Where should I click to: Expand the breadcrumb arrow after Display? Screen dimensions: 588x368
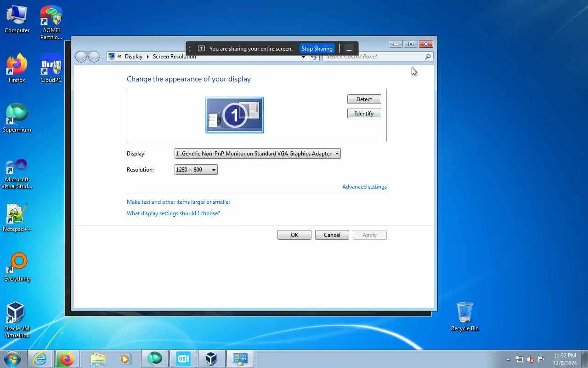pyautogui.click(x=148, y=57)
